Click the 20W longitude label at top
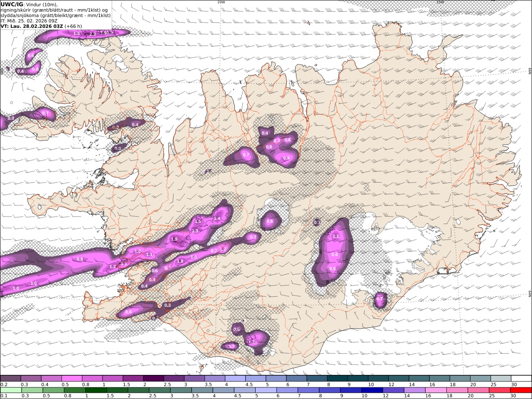This screenshot has width=532, height=399. (x=221, y=2)
